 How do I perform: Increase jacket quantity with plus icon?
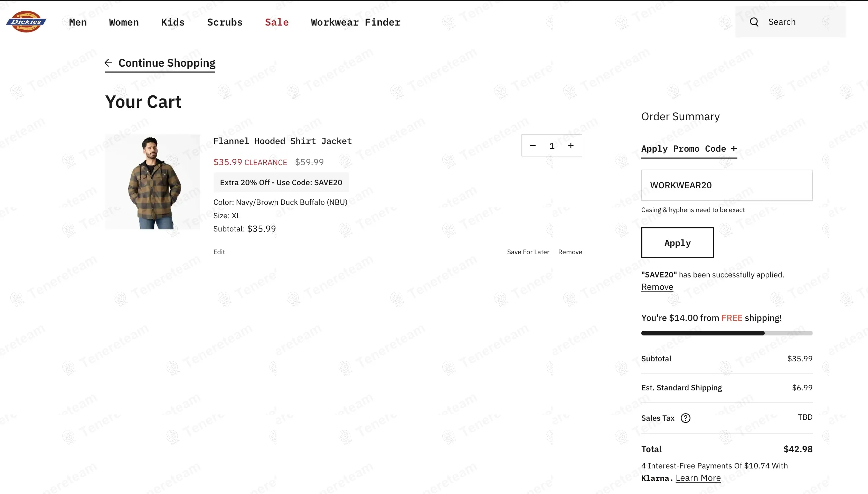point(571,146)
